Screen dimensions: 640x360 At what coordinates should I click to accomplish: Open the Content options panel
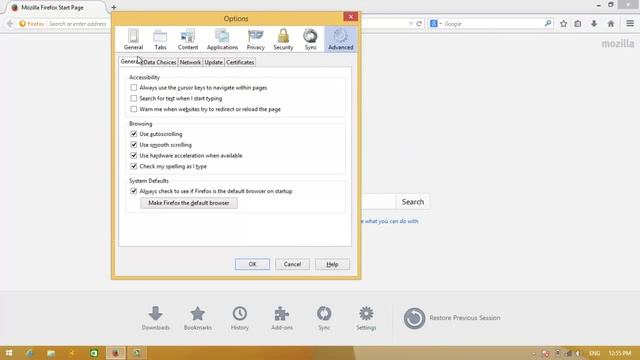188,39
